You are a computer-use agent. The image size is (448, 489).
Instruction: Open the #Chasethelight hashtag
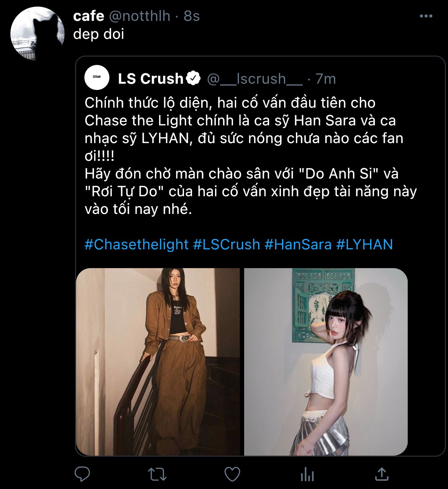(x=136, y=244)
